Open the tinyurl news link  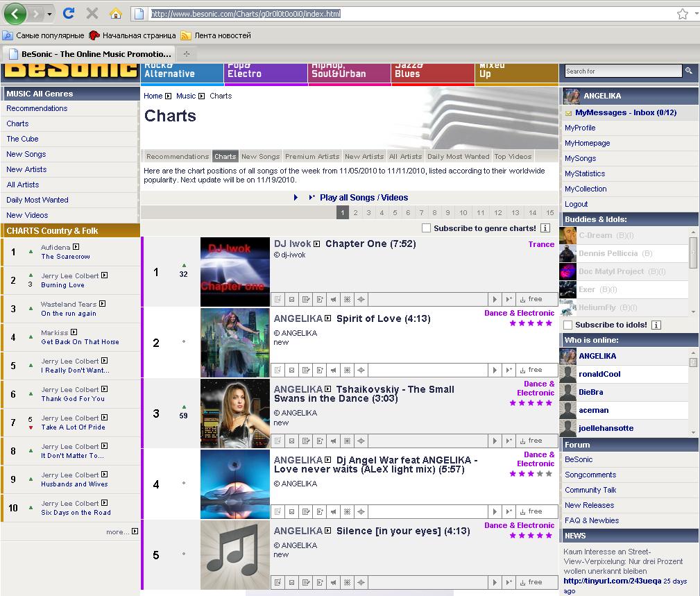coord(612,581)
